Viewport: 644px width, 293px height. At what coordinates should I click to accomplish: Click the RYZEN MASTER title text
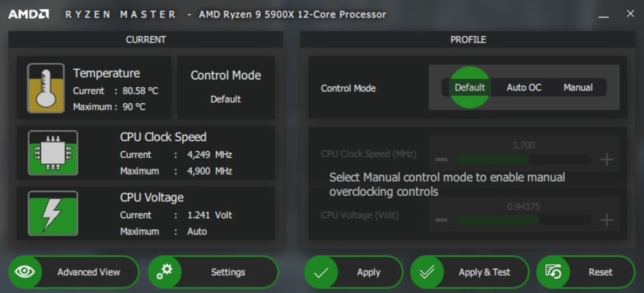pyautogui.click(x=121, y=14)
